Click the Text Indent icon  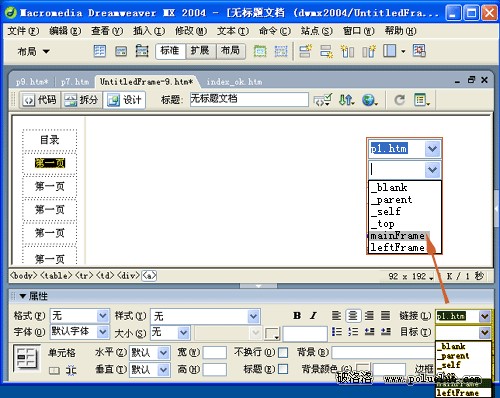click(x=386, y=332)
